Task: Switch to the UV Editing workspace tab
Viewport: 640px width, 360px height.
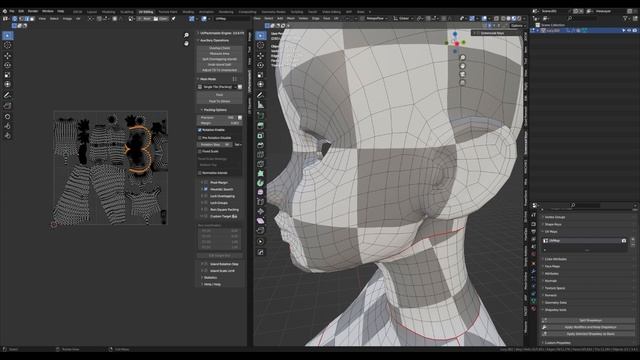Action: [146, 12]
